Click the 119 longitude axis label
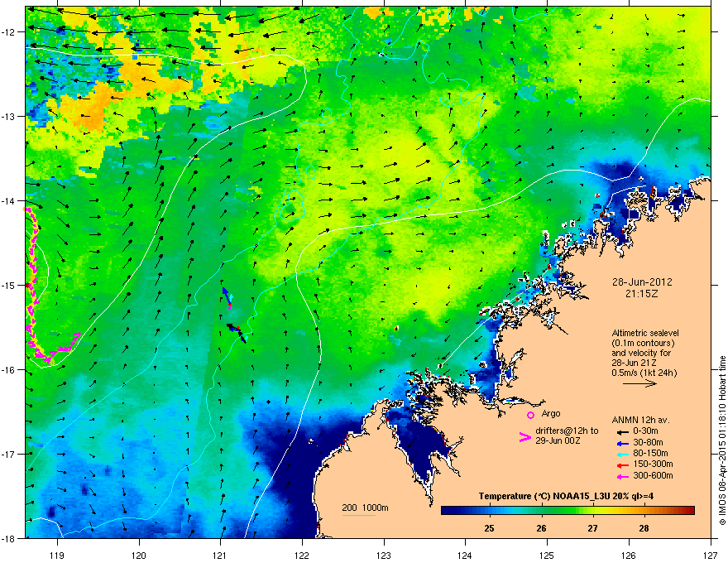The width and height of the screenshot is (728, 563). point(57,555)
